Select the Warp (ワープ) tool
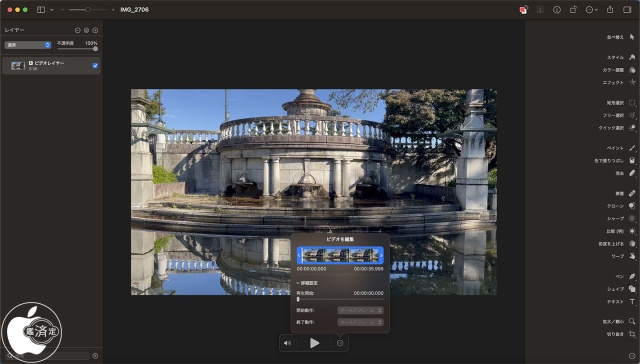The image size is (640, 364). tap(632, 256)
